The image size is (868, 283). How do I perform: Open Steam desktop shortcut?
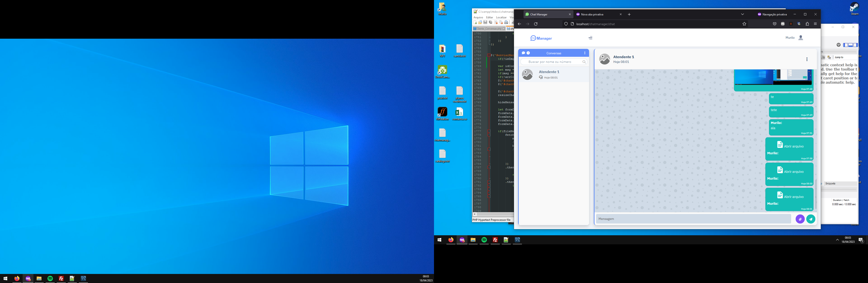click(855, 9)
